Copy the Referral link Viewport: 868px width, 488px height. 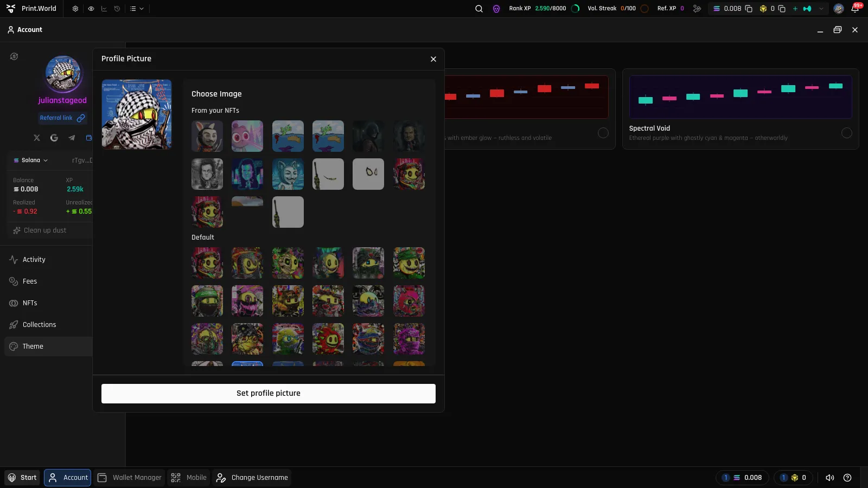coord(62,118)
